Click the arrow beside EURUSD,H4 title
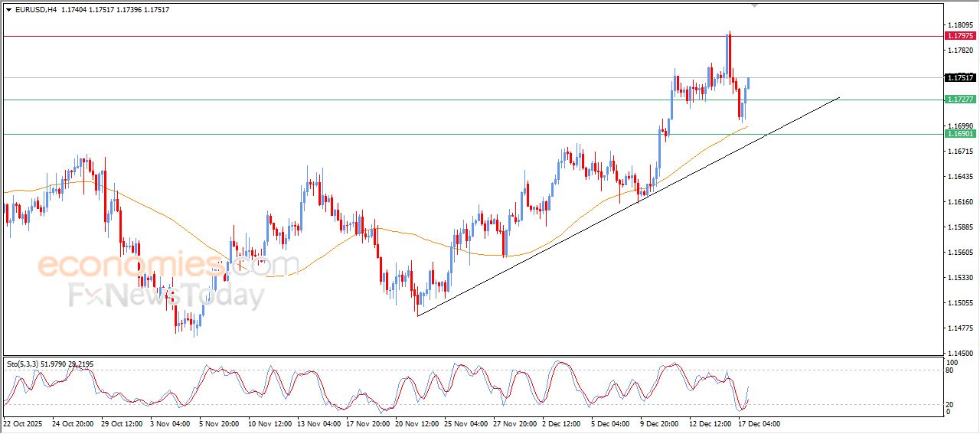Image resolution: width=980 pixels, height=434 pixels. click(8, 10)
